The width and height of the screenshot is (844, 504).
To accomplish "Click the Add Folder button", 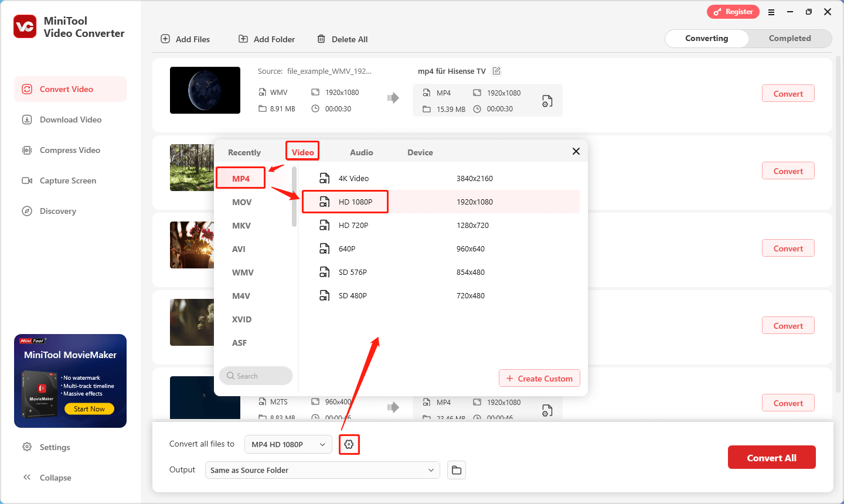I will coord(267,39).
